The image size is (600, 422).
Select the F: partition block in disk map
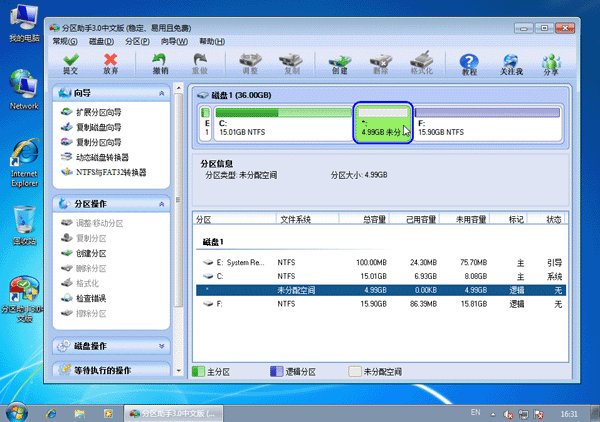pyautogui.click(x=487, y=124)
